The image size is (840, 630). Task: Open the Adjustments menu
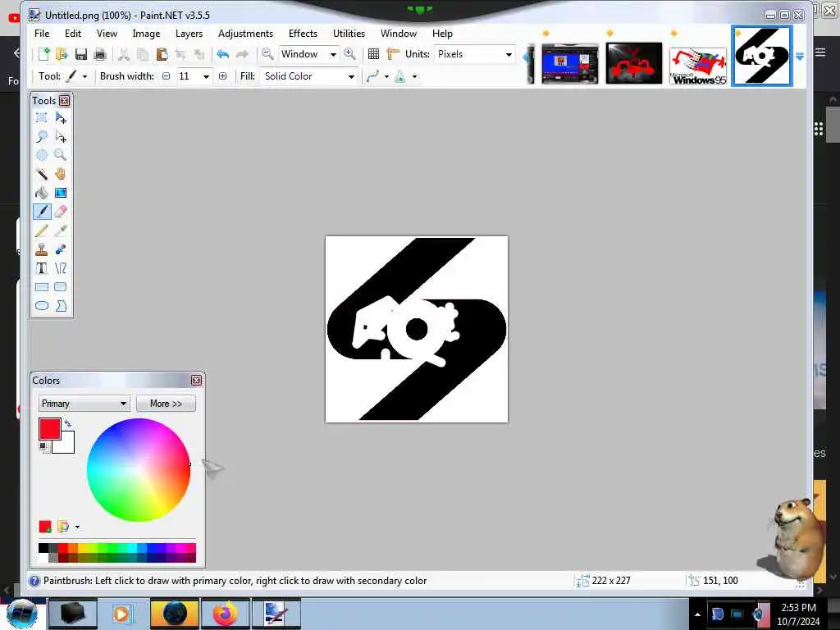(x=245, y=33)
